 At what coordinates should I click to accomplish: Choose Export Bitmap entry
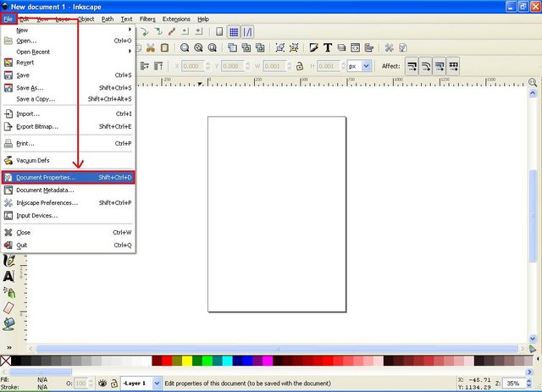click(68, 126)
